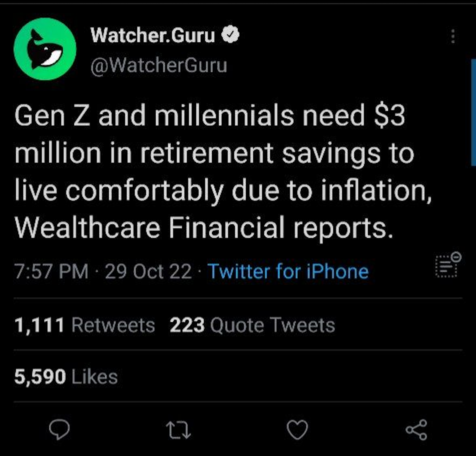Open the @WatcherGuru handle link
The image size is (476, 456).
click(x=159, y=65)
